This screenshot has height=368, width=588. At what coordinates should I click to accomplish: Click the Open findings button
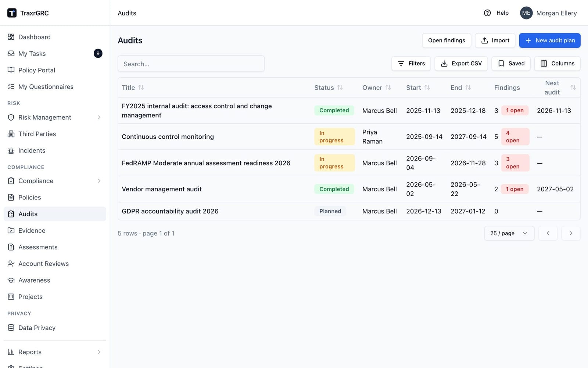pyautogui.click(x=447, y=40)
